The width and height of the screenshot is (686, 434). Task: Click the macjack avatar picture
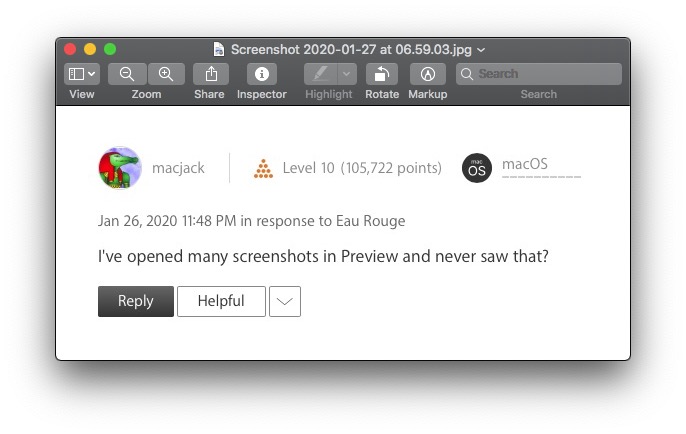pyautogui.click(x=120, y=168)
